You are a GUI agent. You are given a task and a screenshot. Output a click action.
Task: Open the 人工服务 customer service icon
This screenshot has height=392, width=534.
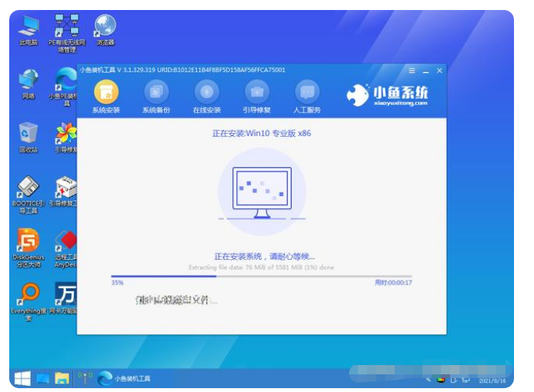(307, 96)
